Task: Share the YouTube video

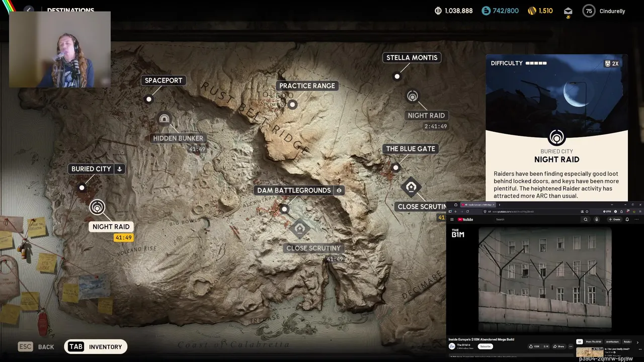Action: click(559, 346)
